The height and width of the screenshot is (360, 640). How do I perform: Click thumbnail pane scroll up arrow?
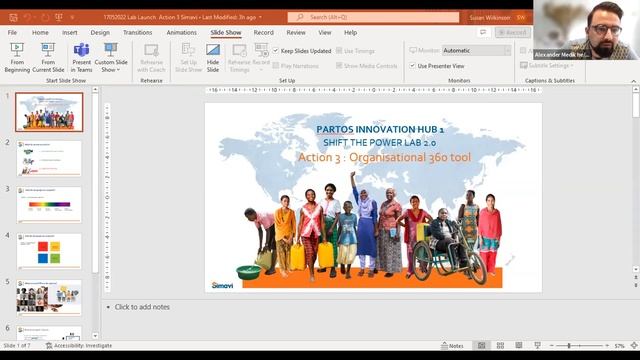pyautogui.click(x=95, y=89)
